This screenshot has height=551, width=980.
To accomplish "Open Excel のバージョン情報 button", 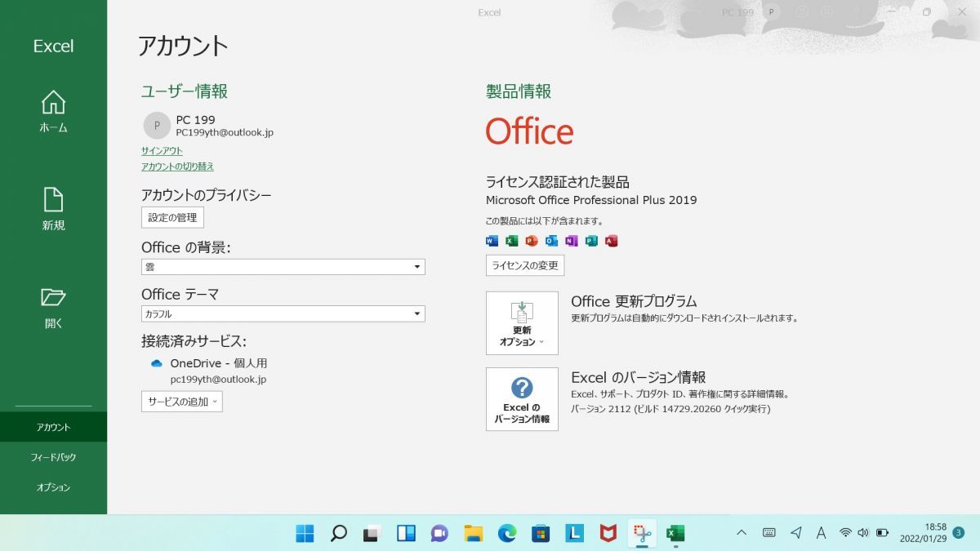I will pyautogui.click(x=522, y=399).
